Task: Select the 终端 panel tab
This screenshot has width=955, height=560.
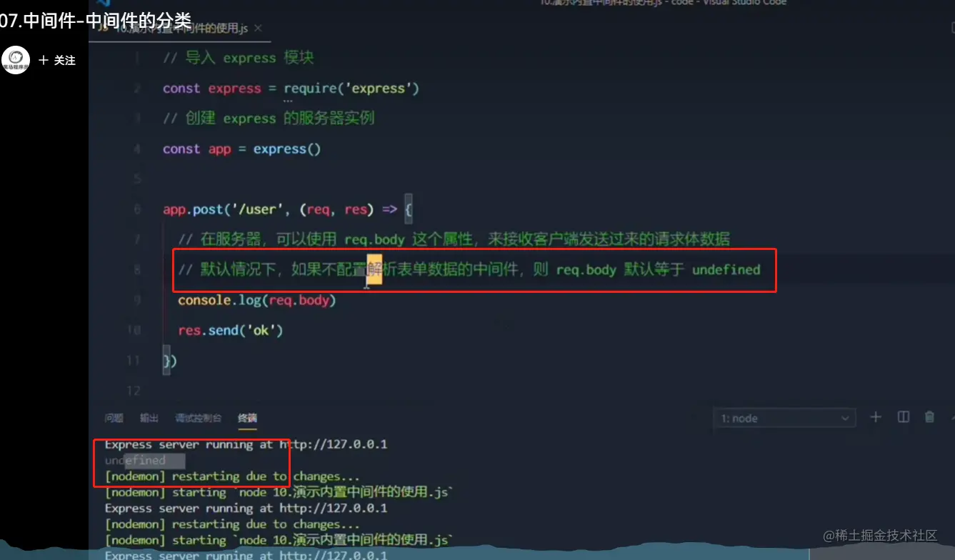Action: 247,418
